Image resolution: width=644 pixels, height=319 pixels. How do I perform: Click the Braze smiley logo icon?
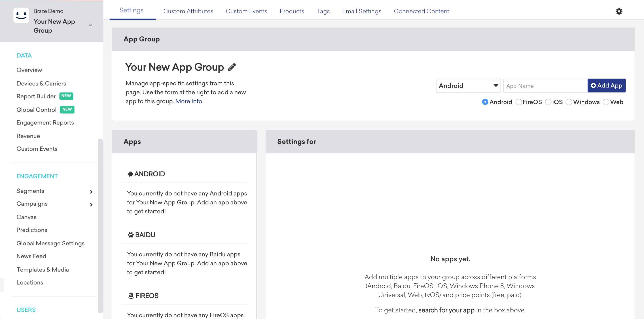point(21,15)
